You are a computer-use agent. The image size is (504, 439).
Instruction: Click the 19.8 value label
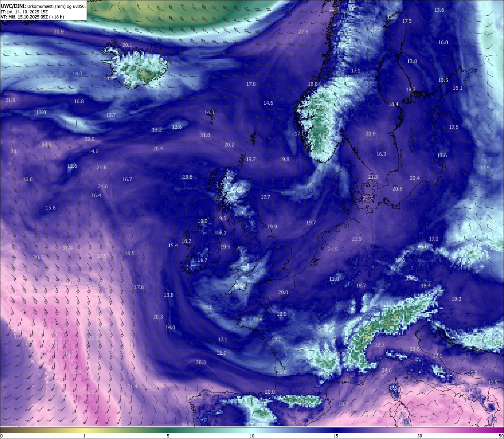click(284, 159)
